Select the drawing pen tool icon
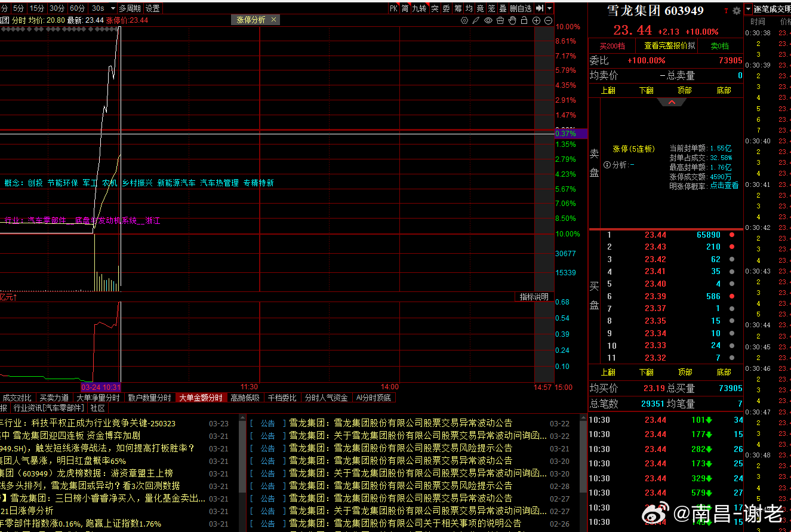This screenshot has width=791, height=532. (476, 20)
